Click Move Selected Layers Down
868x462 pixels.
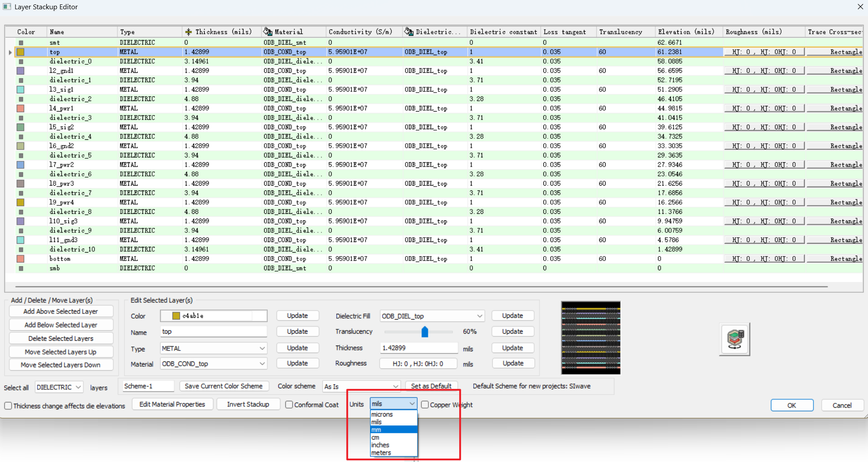(61, 365)
